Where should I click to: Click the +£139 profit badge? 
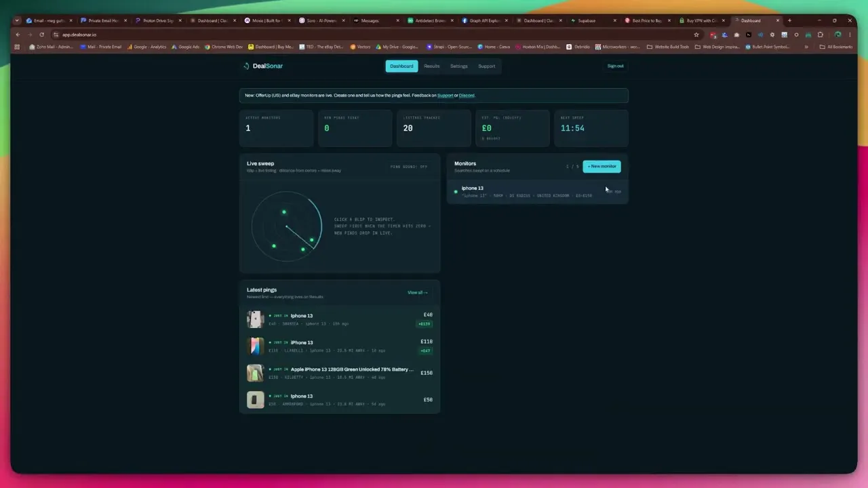tap(424, 324)
